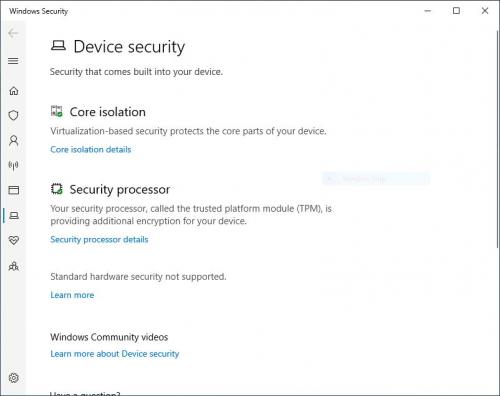Viewport: 500px width, 396px height.
Task: Click the Device security heading laptop icon
Action: pyautogui.click(x=58, y=45)
